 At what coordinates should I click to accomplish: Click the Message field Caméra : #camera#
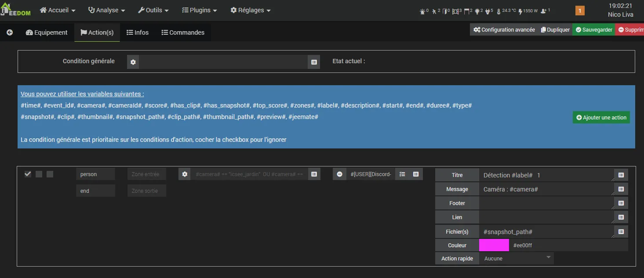click(546, 189)
